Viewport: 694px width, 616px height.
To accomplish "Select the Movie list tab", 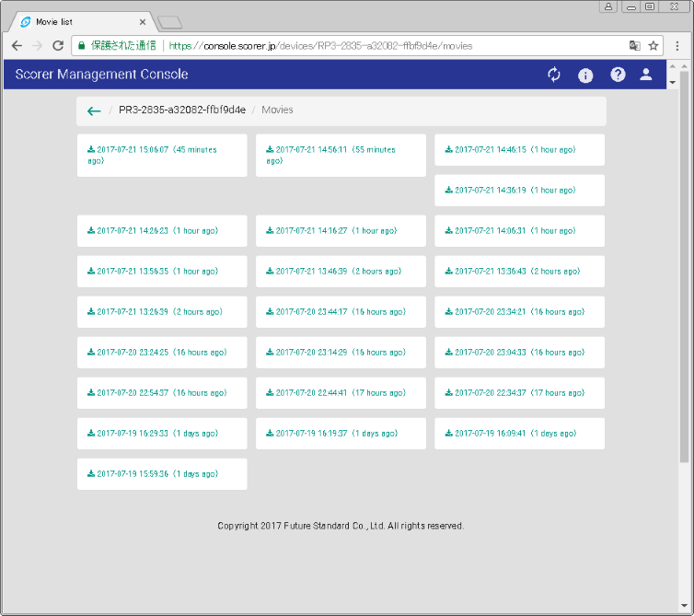I will pos(81,22).
